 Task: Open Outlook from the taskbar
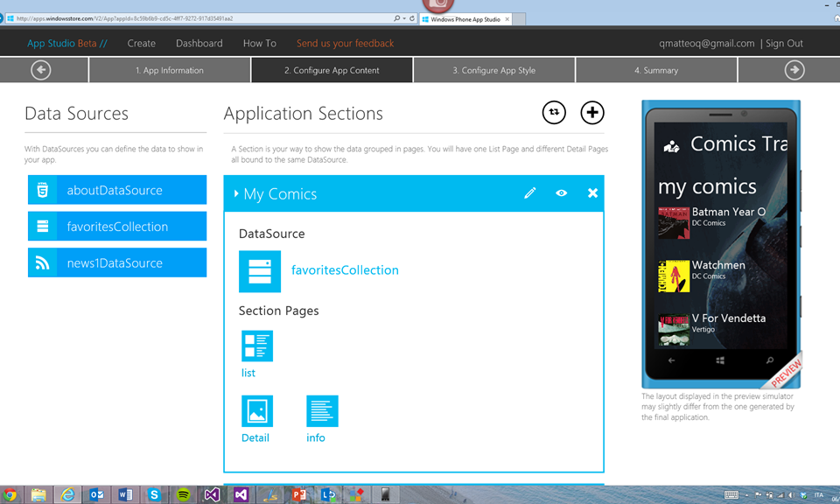pyautogui.click(x=96, y=494)
